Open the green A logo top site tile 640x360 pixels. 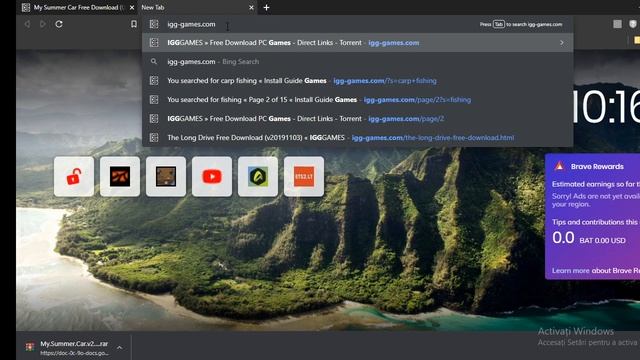point(258,176)
